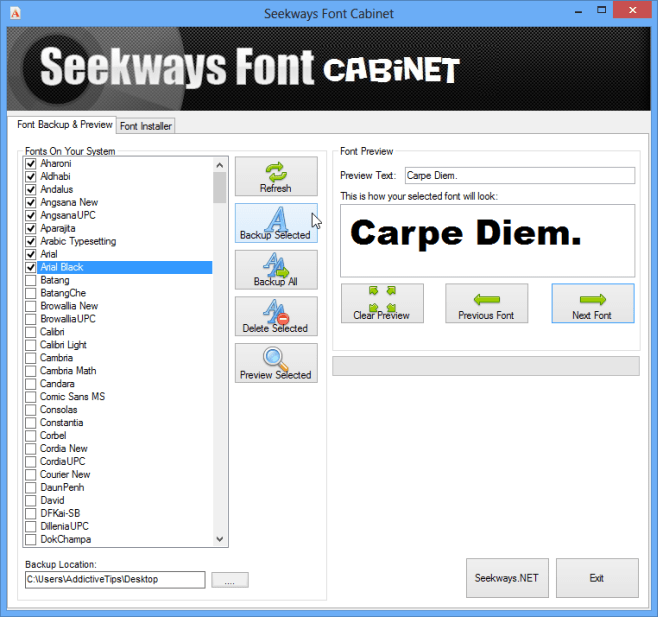Click Delete Selected fonts button
Image resolution: width=658 pixels, height=617 pixels.
(276, 316)
